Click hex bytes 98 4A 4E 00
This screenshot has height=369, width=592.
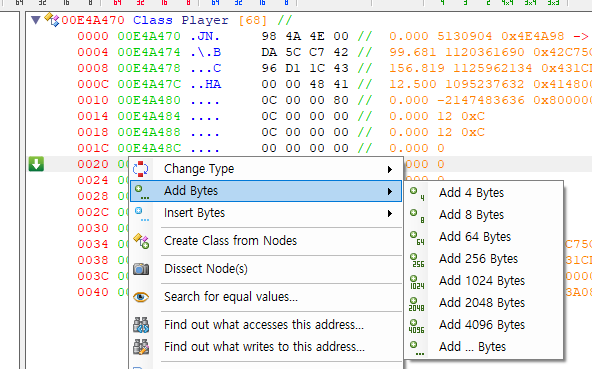(x=305, y=36)
